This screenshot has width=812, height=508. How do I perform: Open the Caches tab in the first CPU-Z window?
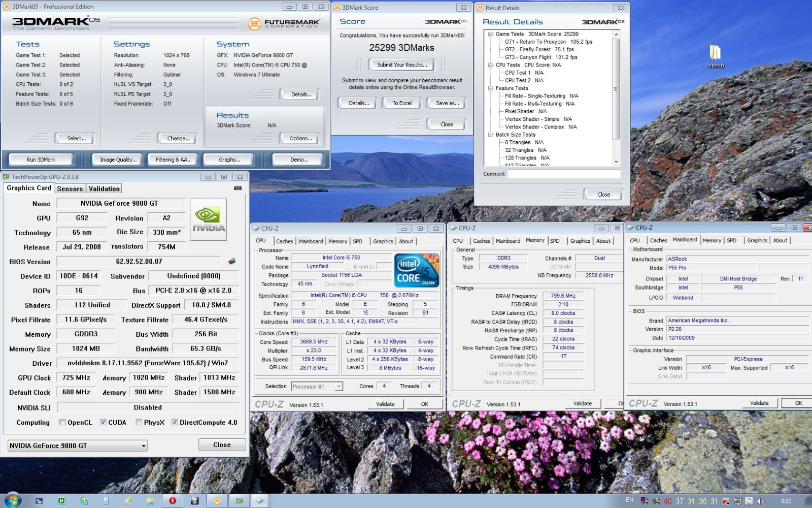tap(284, 241)
